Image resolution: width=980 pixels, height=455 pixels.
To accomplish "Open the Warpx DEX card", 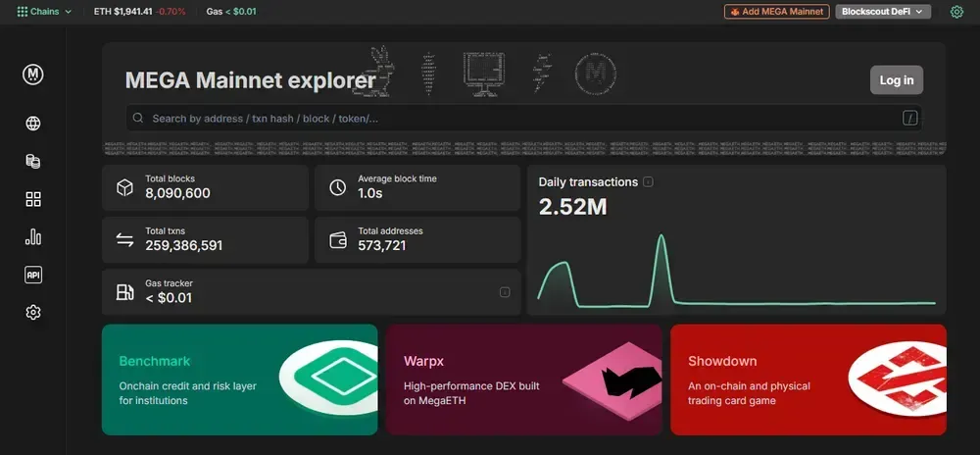I will [x=523, y=379].
